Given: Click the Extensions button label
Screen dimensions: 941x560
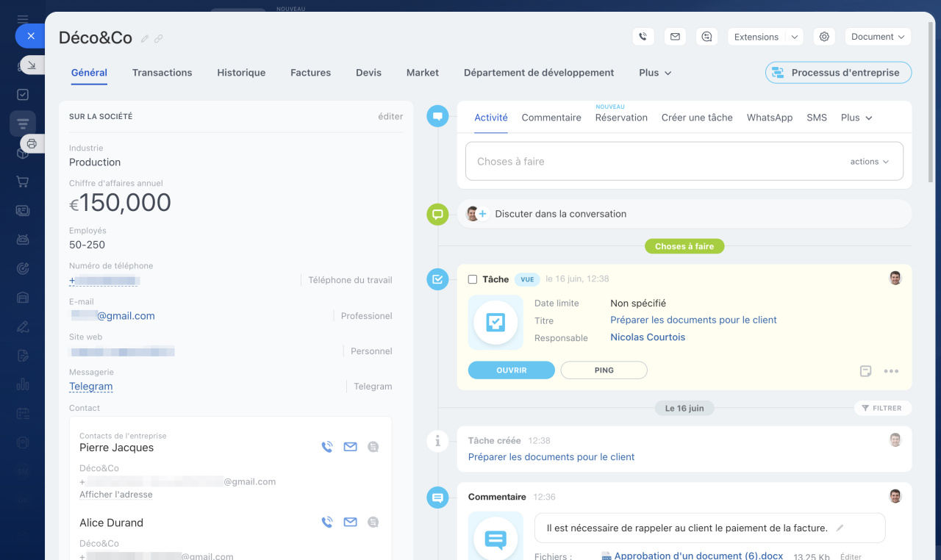Looking at the screenshot, I should click(756, 37).
